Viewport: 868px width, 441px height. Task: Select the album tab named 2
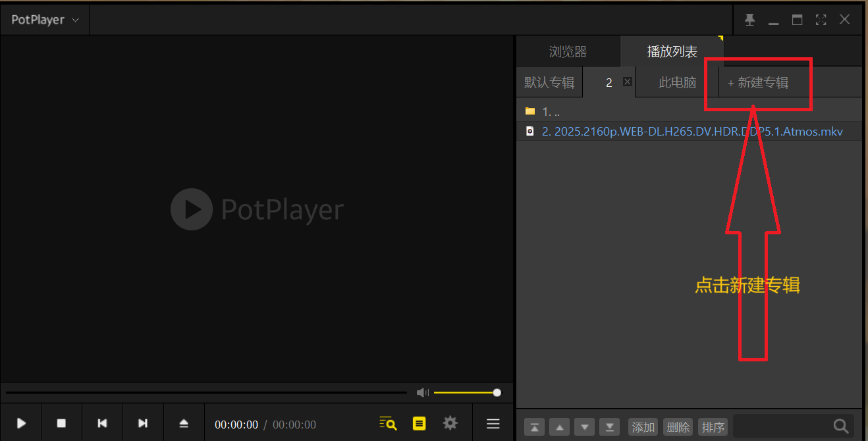609,83
